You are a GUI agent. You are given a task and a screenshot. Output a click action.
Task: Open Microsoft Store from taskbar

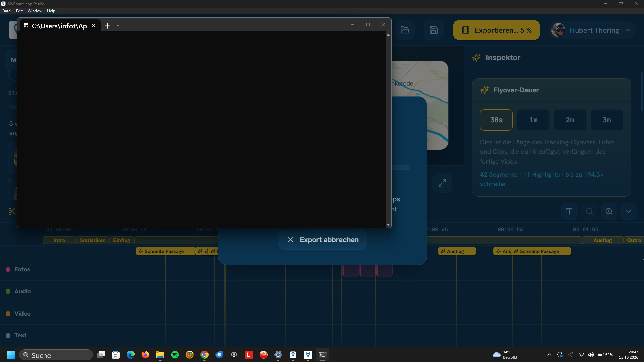click(x=116, y=355)
